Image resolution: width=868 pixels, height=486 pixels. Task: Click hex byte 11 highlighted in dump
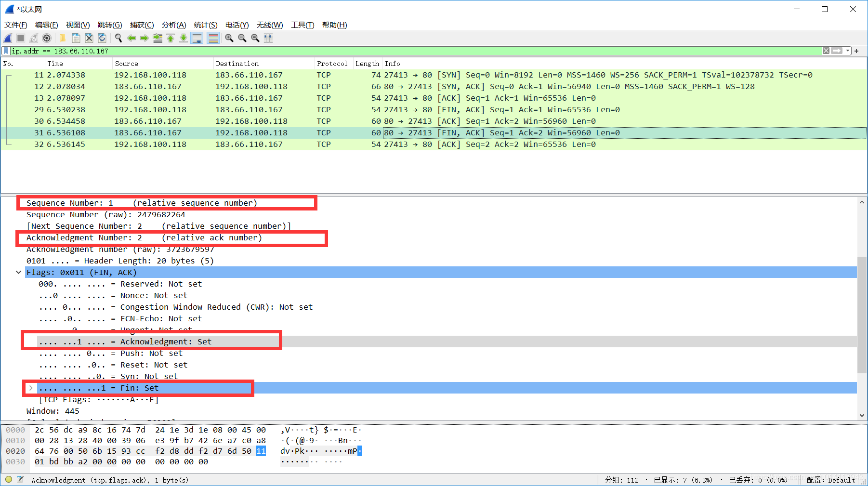pos(261,451)
